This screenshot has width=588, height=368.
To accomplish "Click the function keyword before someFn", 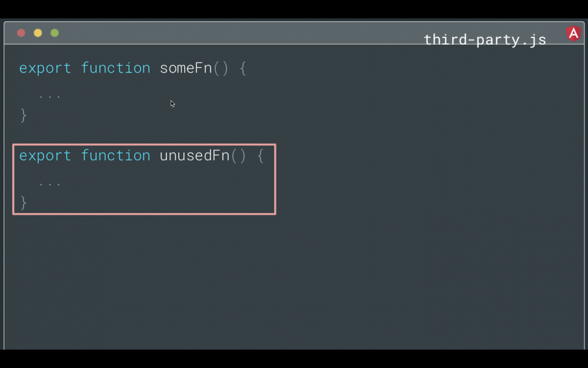I will (115, 68).
